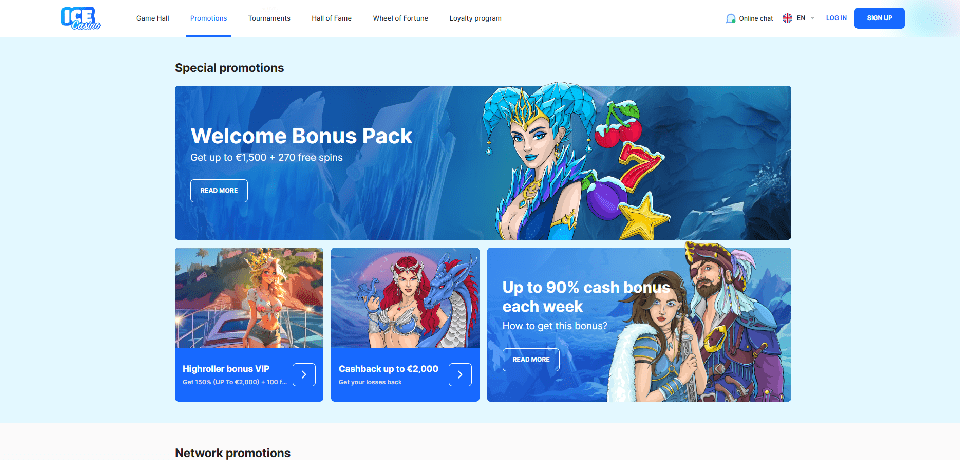This screenshot has height=460, width=960.
Task: Click arrow icon on Highroller bonus VIP
Action: coord(304,374)
